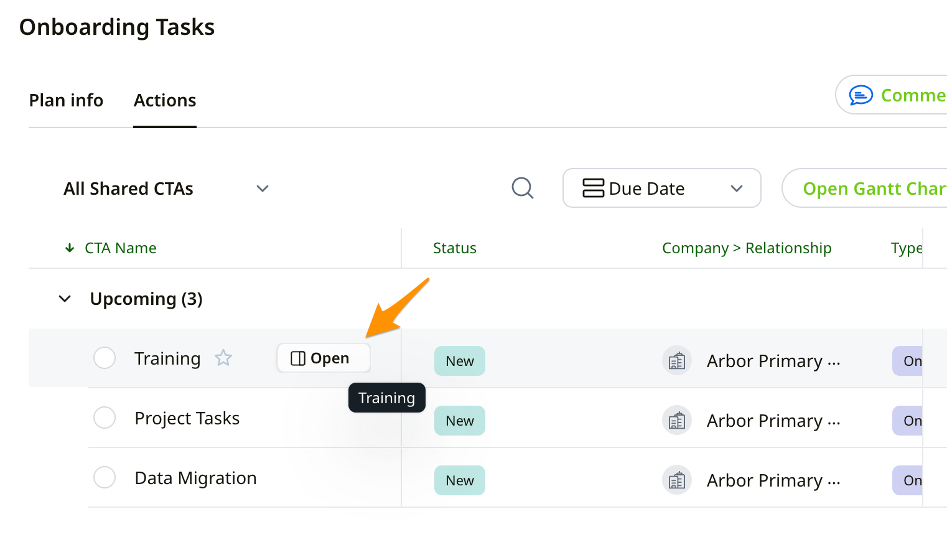This screenshot has width=947, height=560.
Task: Star the Training CTA as favorite
Action: (x=223, y=358)
